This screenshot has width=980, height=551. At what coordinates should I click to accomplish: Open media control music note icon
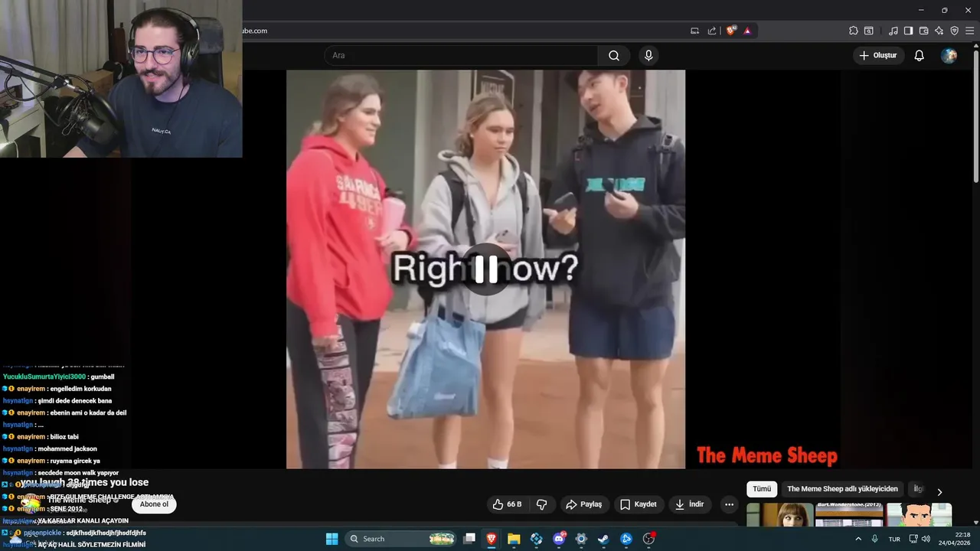[893, 31]
